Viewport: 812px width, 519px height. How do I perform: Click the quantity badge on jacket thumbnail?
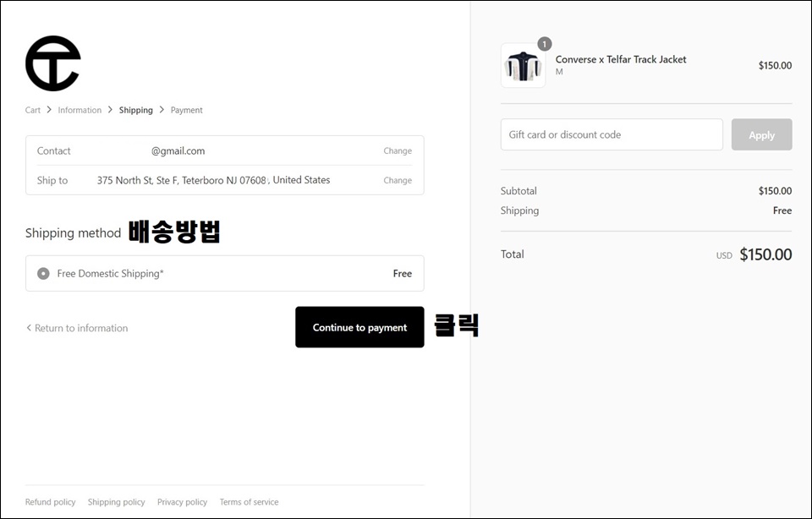[x=544, y=44]
